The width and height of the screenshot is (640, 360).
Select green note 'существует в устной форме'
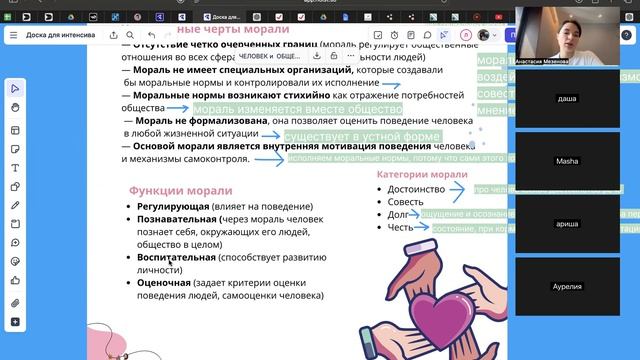tap(363, 136)
